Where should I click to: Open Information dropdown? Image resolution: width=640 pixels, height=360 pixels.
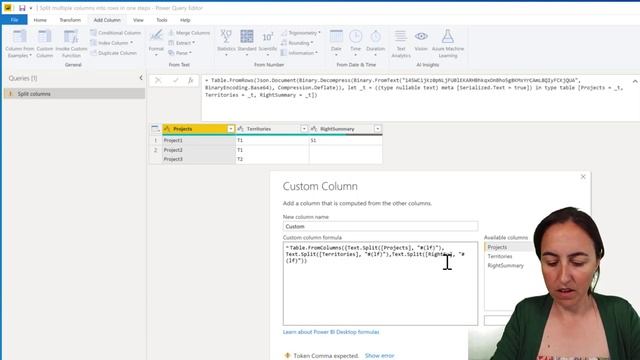[x=299, y=53]
